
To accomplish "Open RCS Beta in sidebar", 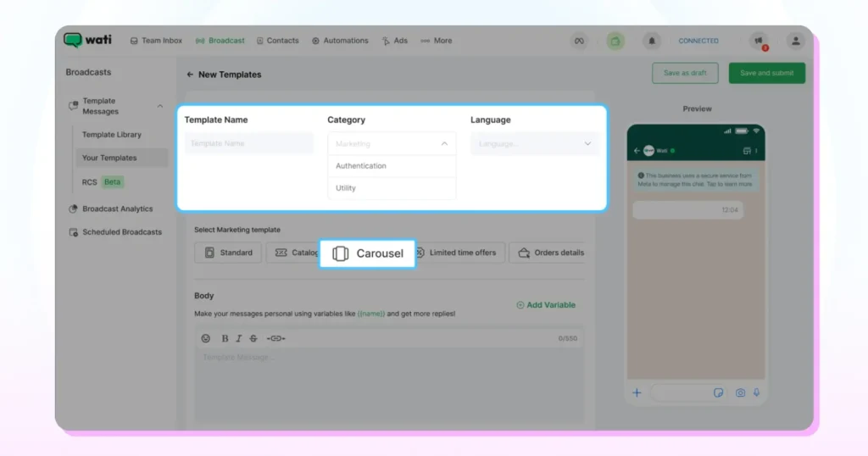I will tap(103, 182).
